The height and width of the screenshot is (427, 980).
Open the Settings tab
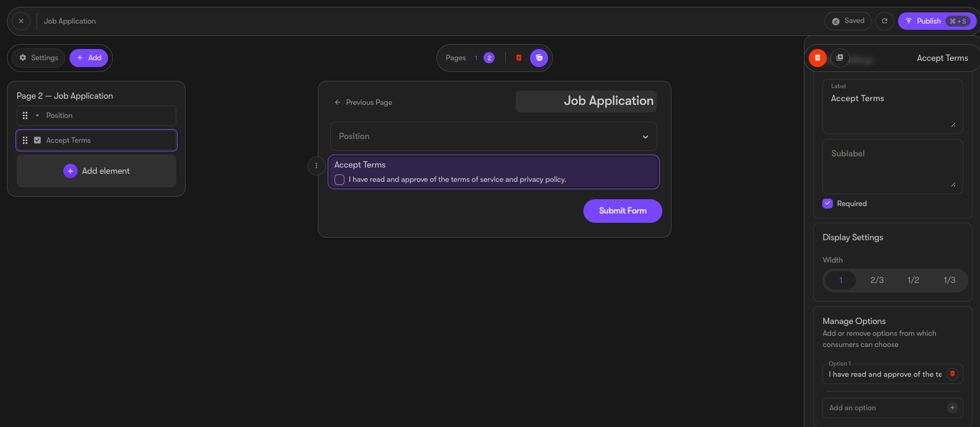tap(38, 58)
